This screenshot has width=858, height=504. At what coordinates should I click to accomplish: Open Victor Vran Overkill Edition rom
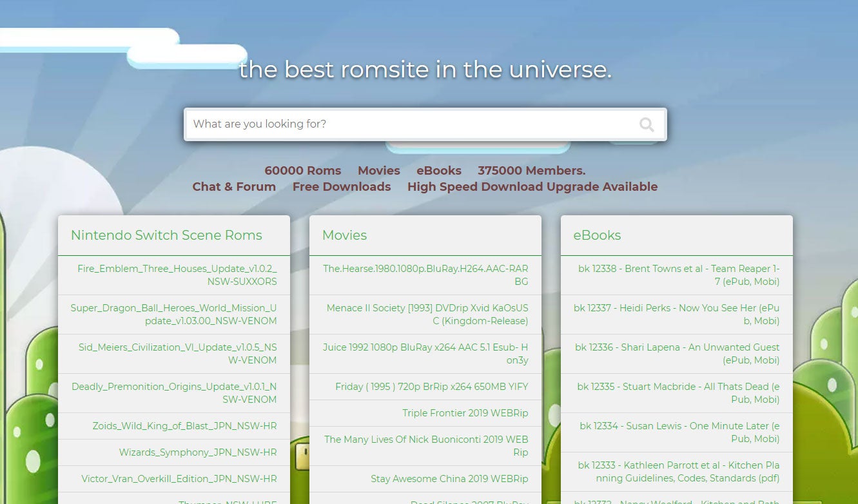tap(179, 479)
